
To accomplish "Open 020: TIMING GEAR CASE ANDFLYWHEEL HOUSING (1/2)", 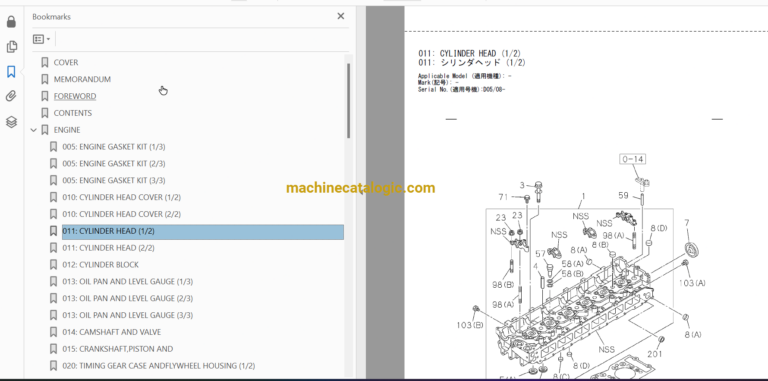I will click(159, 365).
